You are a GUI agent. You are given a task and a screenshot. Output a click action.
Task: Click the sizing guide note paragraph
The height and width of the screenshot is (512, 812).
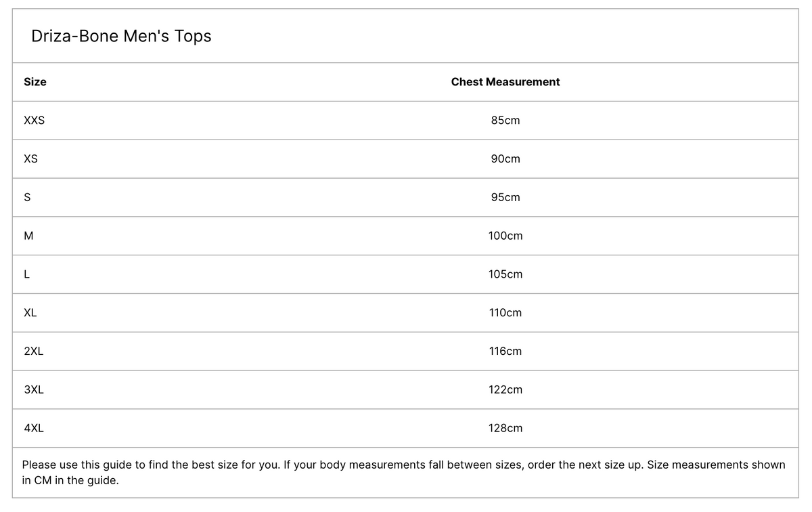(x=403, y=473)
